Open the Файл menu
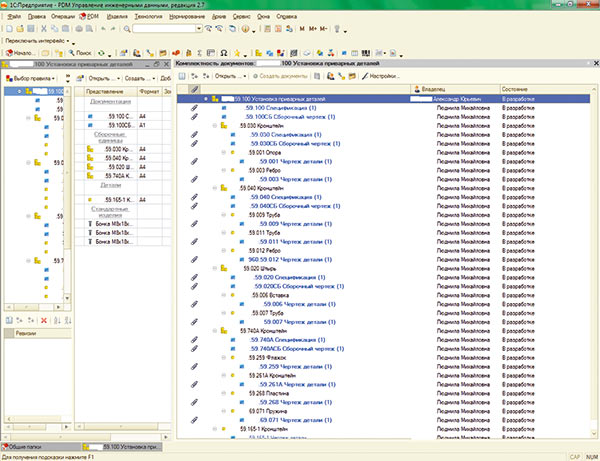This screenshot has width=600, height=461. 13,17
